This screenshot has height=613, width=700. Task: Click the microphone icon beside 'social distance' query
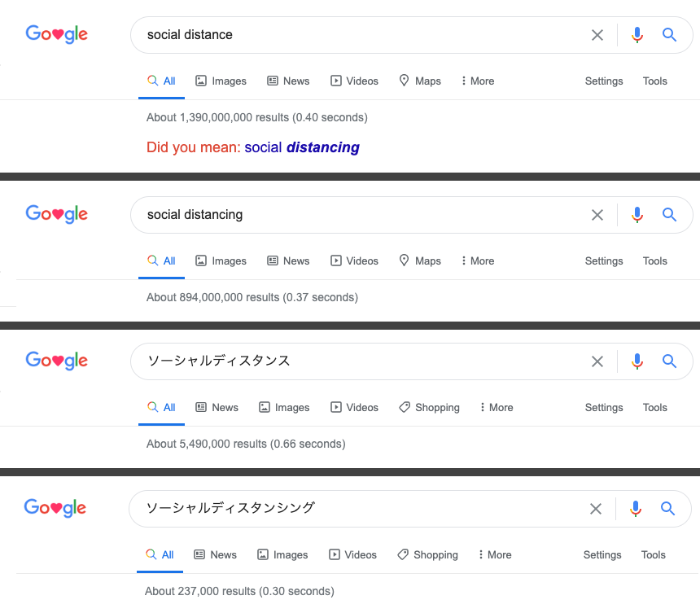click(x=637, y=35)
